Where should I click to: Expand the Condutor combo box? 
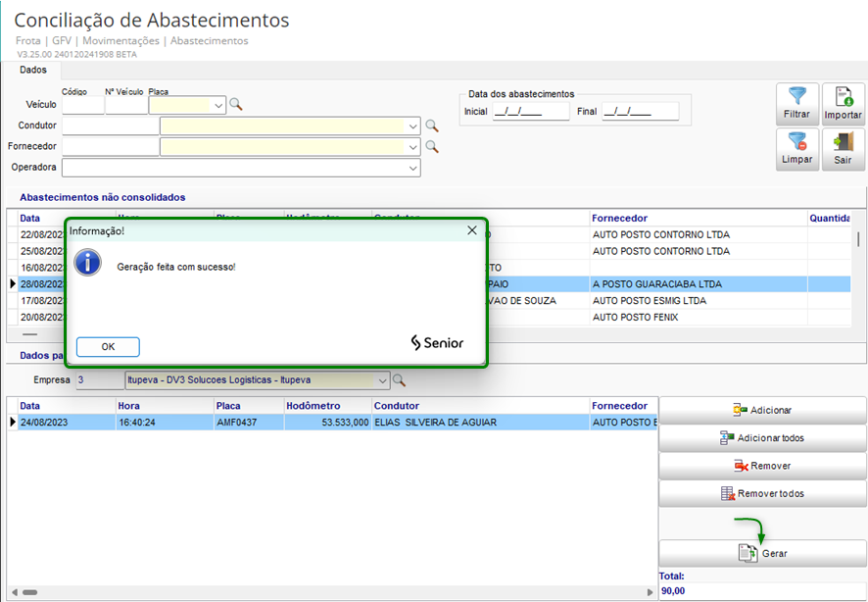[x=412, y=125]
